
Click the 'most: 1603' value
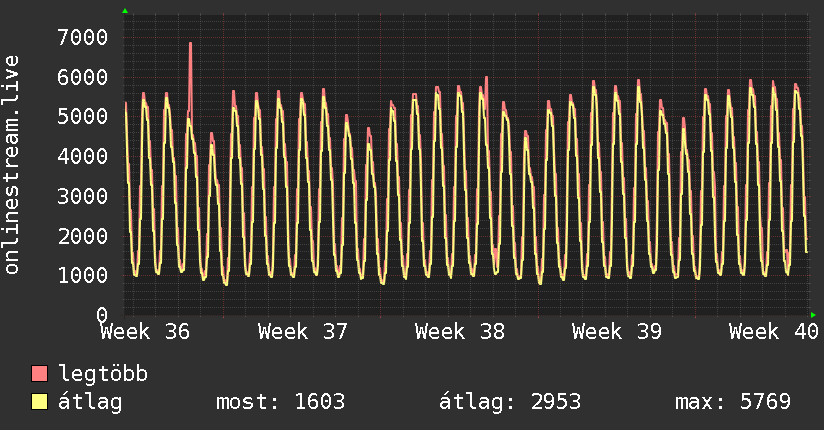coord(281,402)
